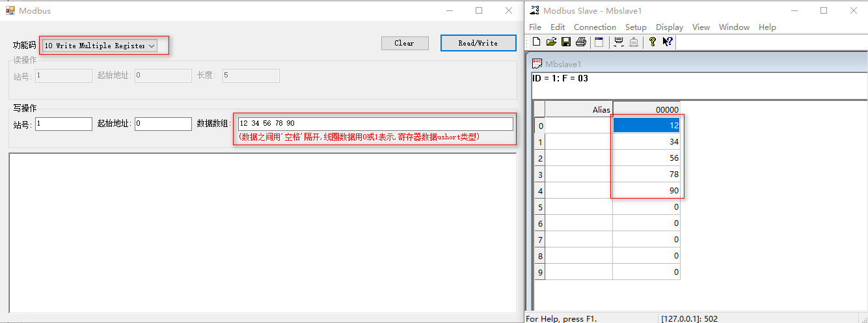Click the New document icon in Modbus Slave

click(537, 42)
